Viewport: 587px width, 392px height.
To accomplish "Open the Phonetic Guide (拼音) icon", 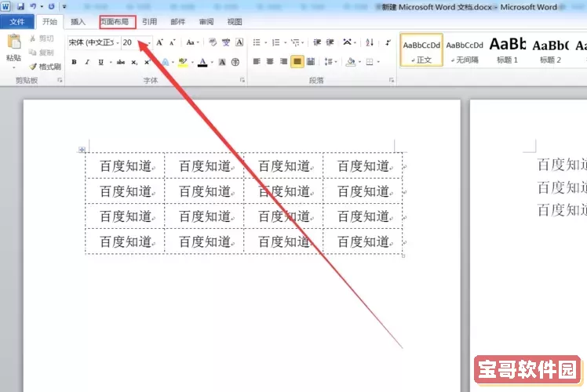I will (226, 42).
